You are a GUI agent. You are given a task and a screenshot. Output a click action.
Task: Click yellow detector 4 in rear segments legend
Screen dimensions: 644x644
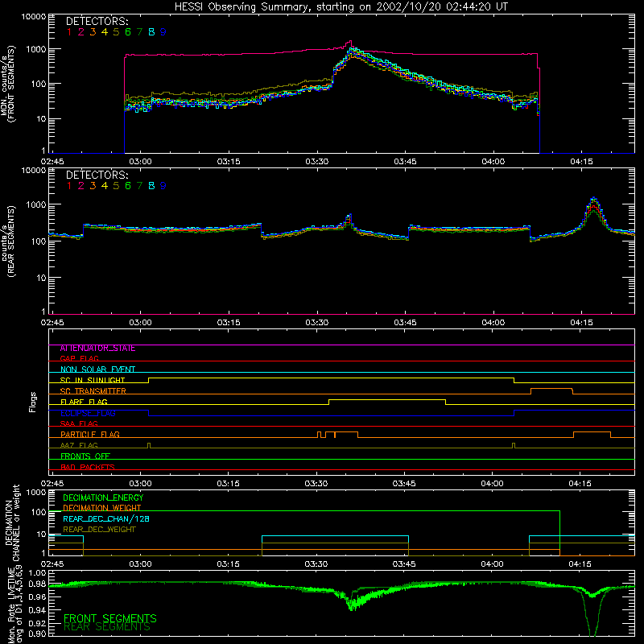tap(105, 186)
